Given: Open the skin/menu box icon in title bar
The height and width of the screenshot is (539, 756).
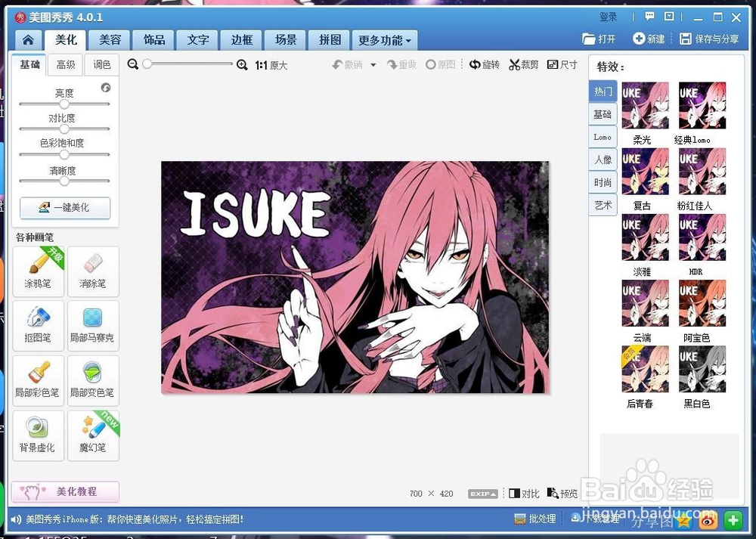Looking at the screenshot, I should pos(669,17).
